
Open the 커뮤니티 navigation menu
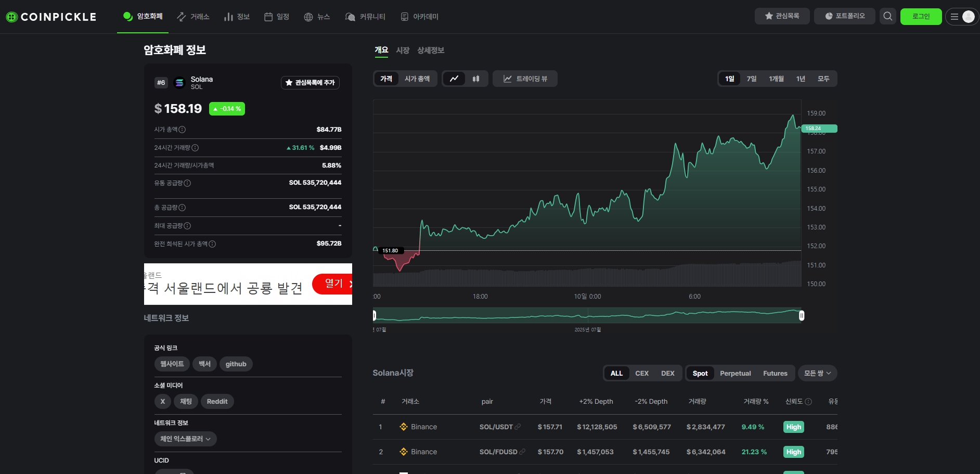(365, 17)
